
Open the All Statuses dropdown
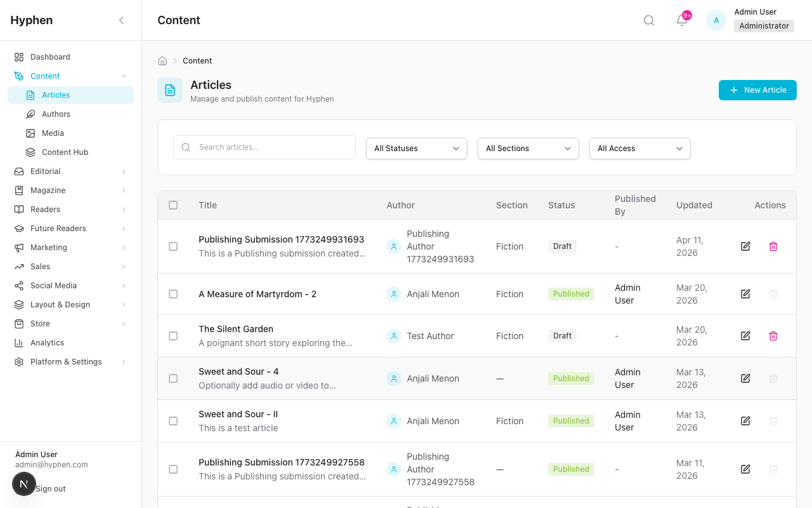click(417, 149)
